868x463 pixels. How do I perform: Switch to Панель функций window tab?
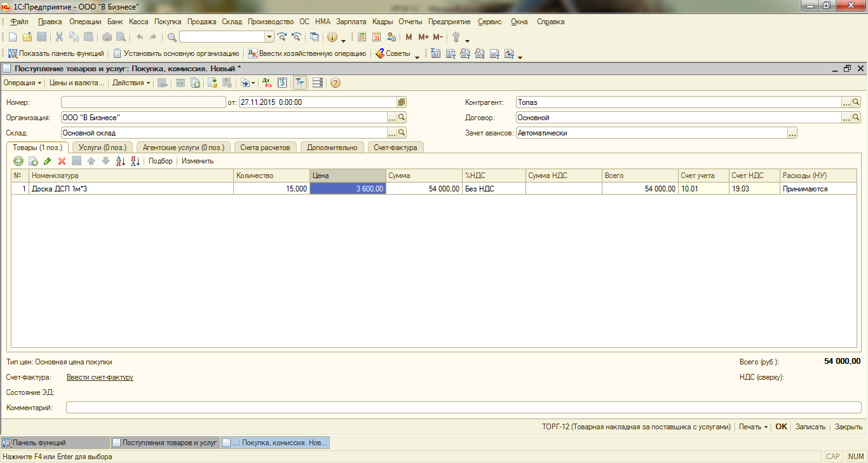[x=55, y=443]
